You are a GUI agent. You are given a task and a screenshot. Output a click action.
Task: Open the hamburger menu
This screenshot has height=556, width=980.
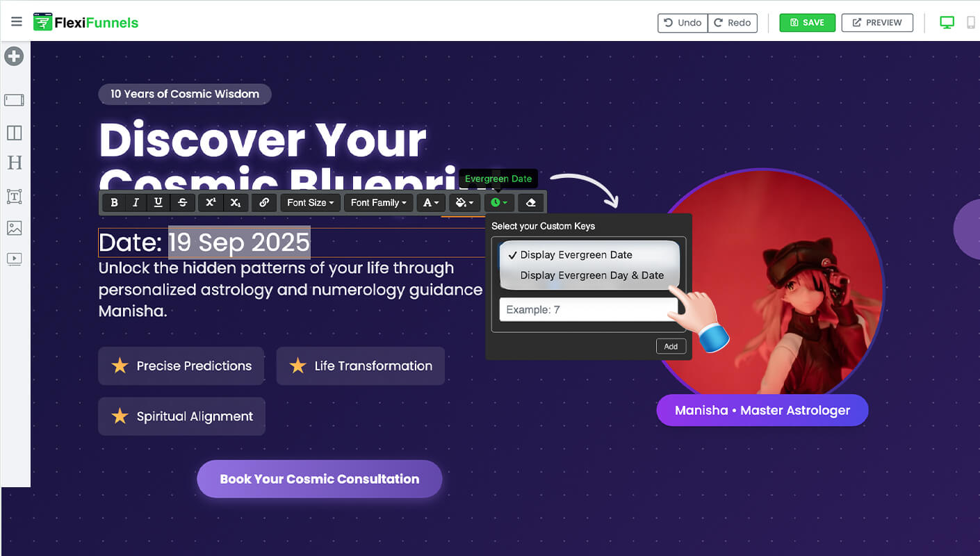click(17, 22)
